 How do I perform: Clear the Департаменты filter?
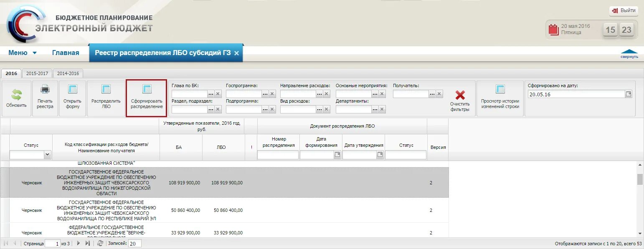click(382, 109)
